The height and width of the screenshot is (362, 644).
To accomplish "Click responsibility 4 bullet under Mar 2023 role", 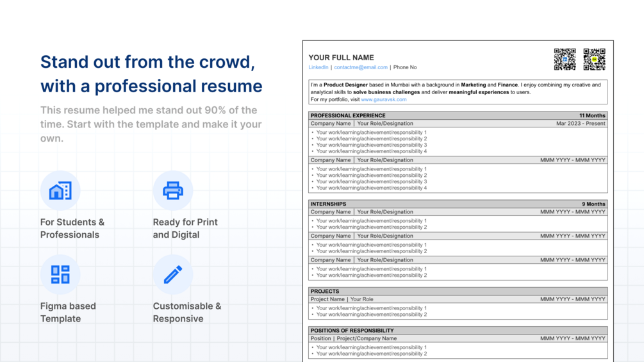I will pyautogui.click(x=371, y=151).
